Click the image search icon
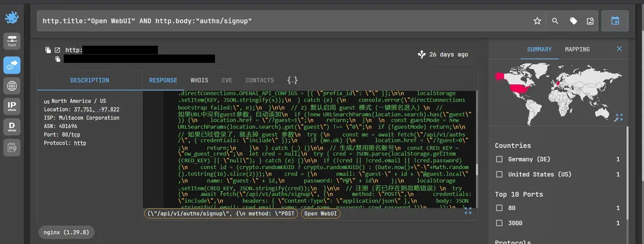The height and width of the screenshot is (244, 644). click(590, 21)
